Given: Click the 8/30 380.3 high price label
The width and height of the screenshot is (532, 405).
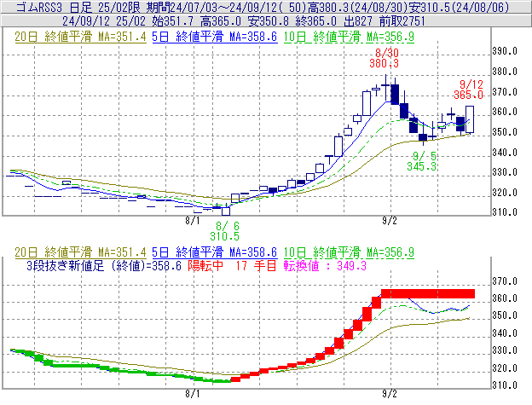Looking at the screenshot, I should tap(385, 58).
